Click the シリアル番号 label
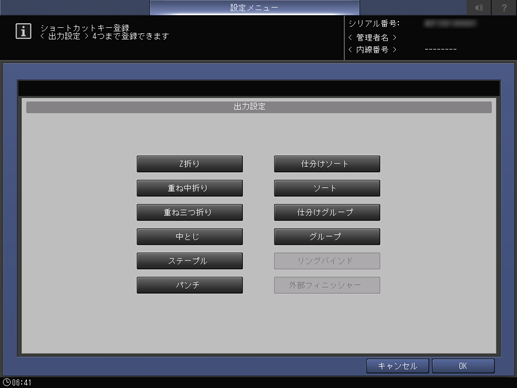 click(x=374, y=24)
